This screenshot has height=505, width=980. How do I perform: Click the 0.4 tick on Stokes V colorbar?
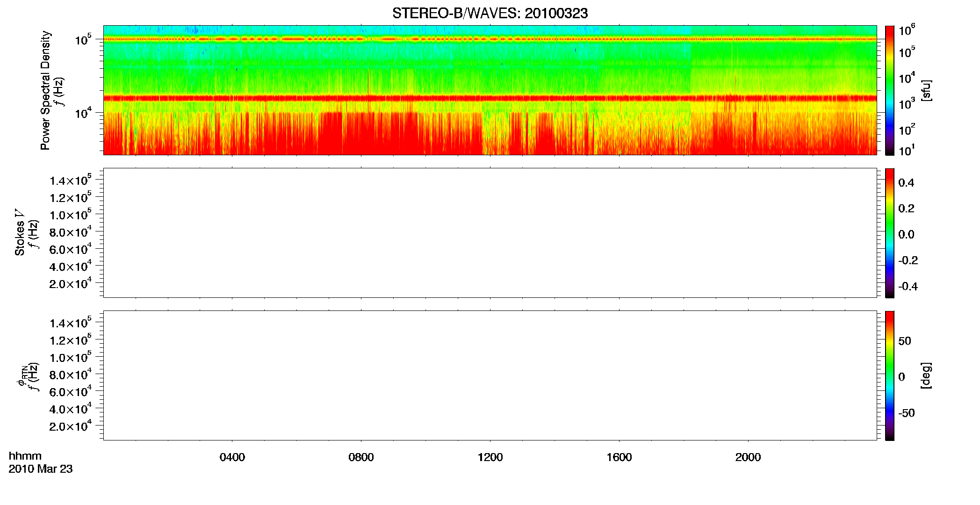click(906, 183)
